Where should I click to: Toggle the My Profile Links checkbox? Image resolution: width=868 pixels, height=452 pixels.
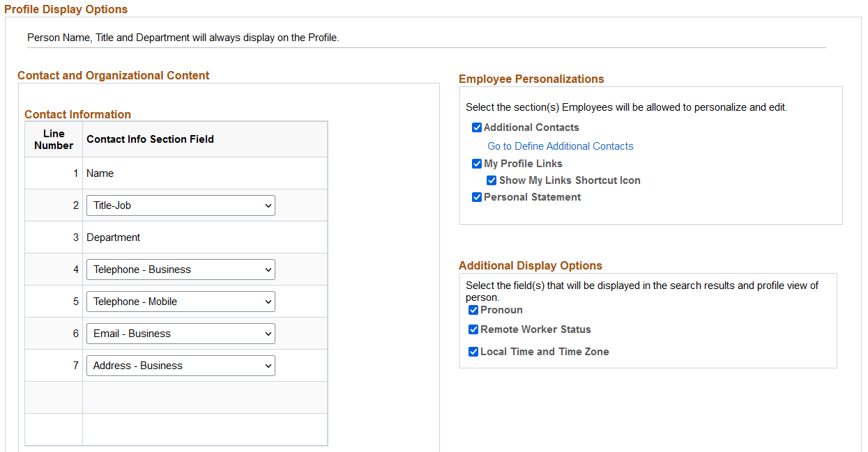point(477,163)
